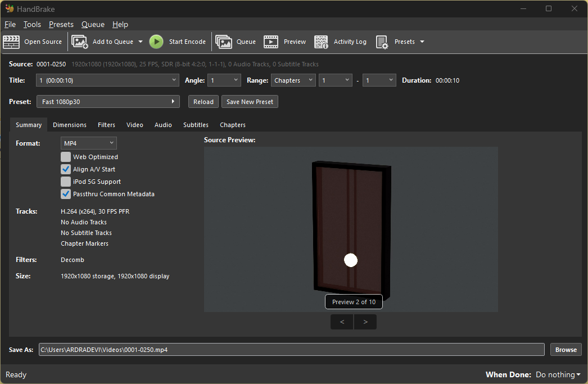Switch to the Dimensions tab
588x384 pixels.
click(70, 125)
